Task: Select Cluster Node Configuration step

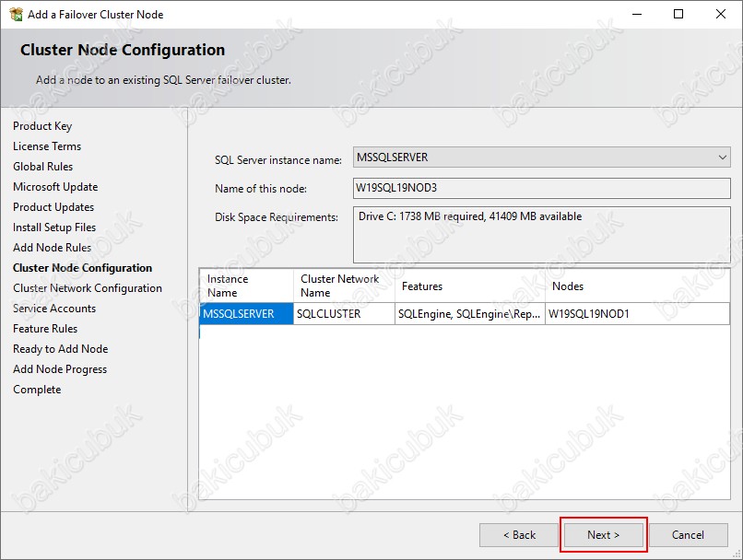Action: click(82, 268)
